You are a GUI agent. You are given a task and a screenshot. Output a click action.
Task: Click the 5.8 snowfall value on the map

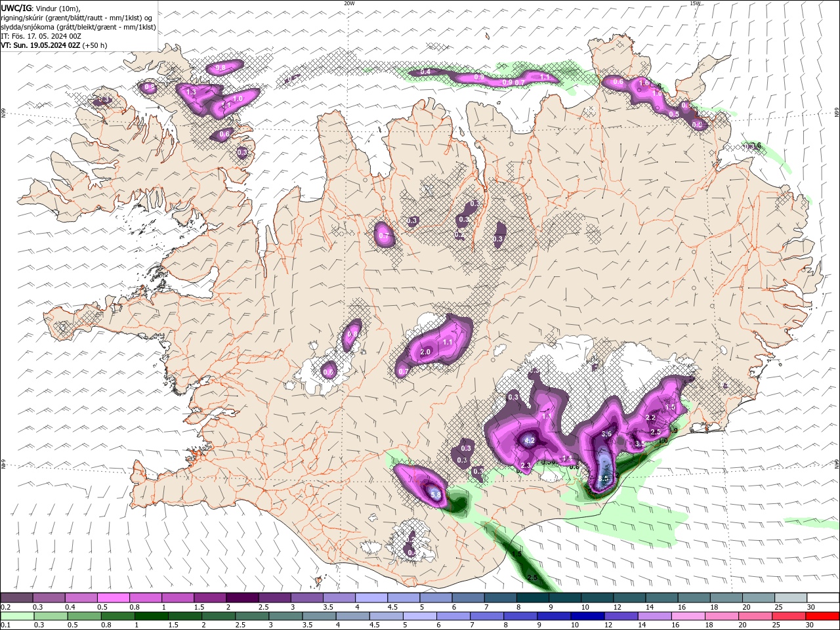point(434,493)
